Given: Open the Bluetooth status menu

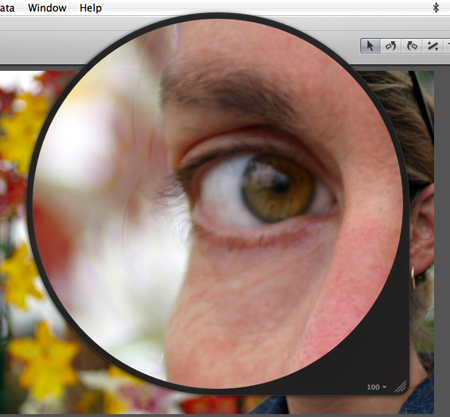Looking at the screenshot, I should tap(436, 8).
